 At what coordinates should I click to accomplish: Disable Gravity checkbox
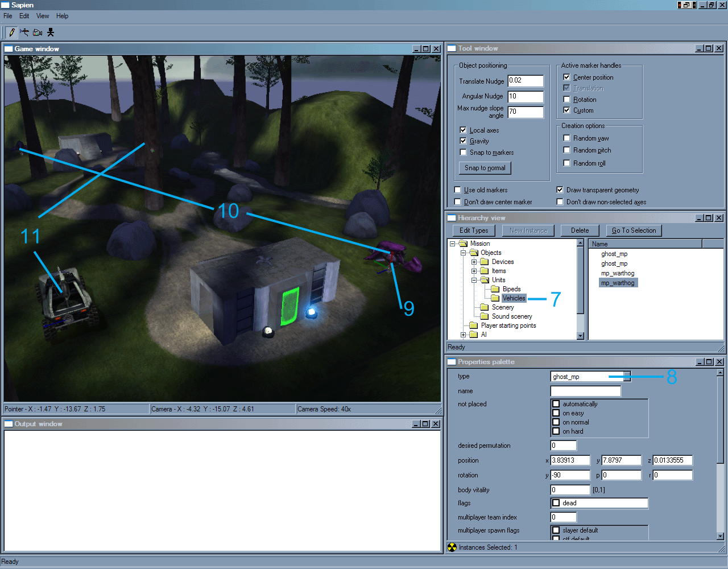463,141
